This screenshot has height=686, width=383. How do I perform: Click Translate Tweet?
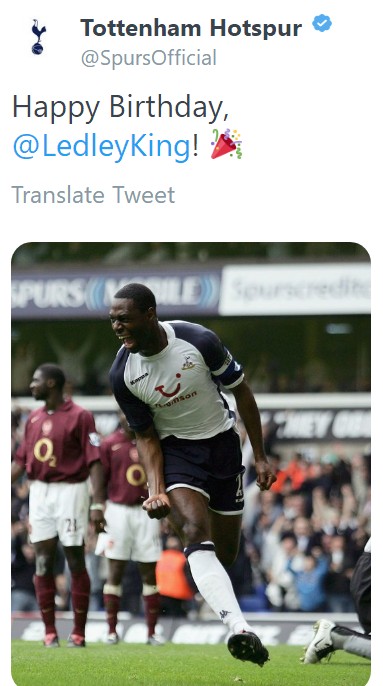pyautogui.click(x=93, y=195)
